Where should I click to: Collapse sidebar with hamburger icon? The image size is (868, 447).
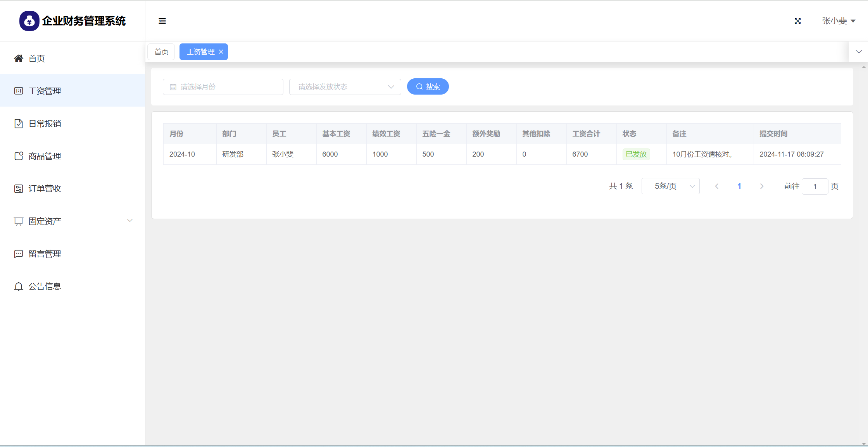(x=162, y=21)
